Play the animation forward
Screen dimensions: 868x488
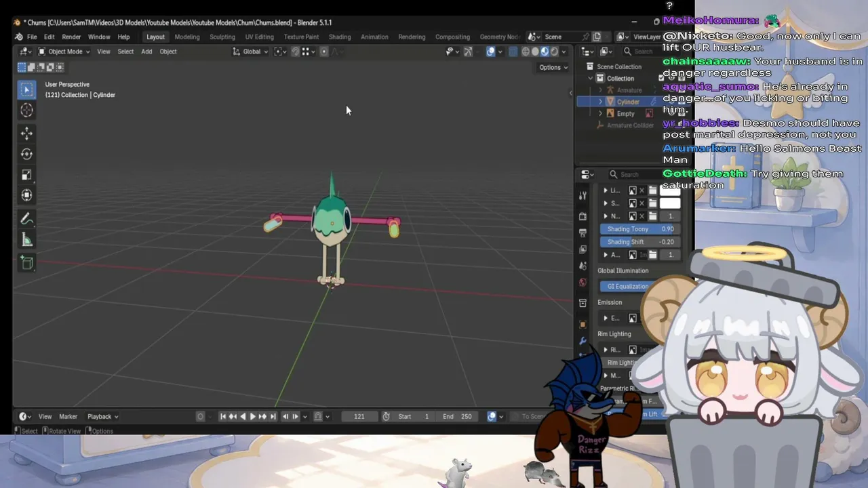(x=253, y=416)
